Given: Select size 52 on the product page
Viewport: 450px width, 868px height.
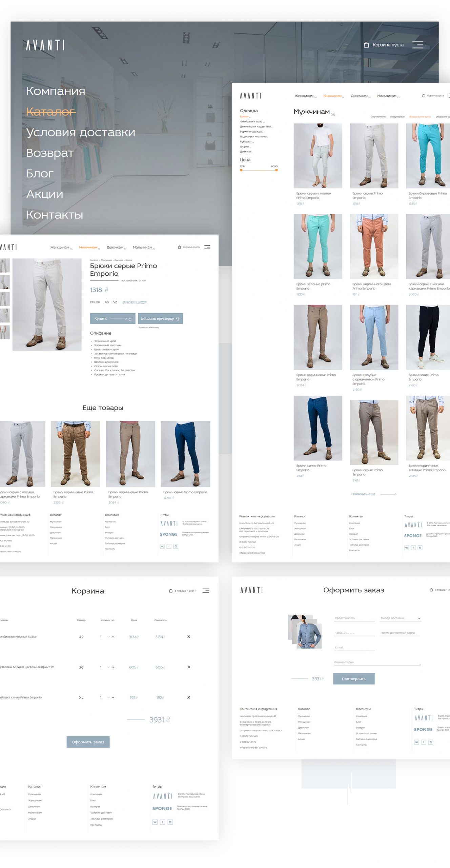Looking at the screenshot, I should pos(115,302).
